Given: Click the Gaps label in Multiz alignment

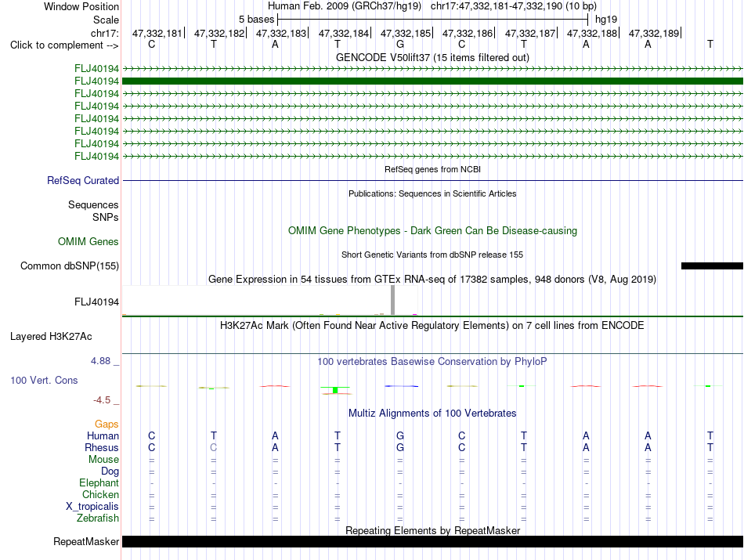Looking at the screenshot, I should point(107,424).
